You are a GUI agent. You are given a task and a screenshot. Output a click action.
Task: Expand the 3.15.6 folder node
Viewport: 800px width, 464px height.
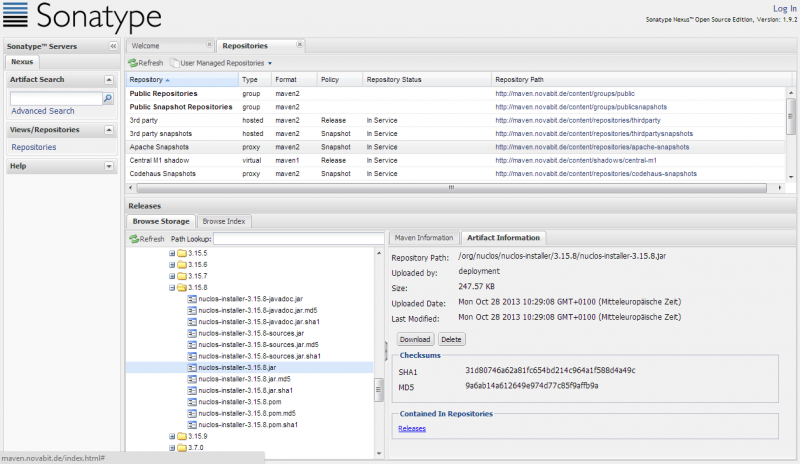point(172,265)
